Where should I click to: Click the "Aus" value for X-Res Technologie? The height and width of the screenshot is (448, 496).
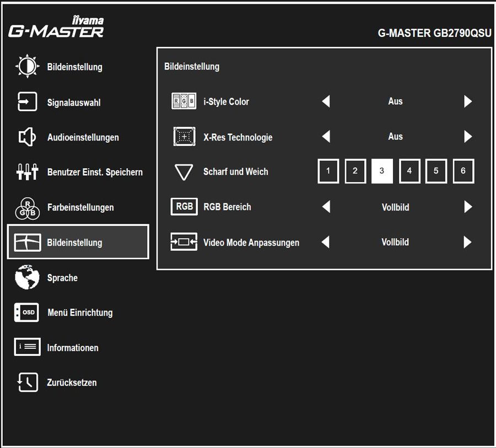point(395,136)
